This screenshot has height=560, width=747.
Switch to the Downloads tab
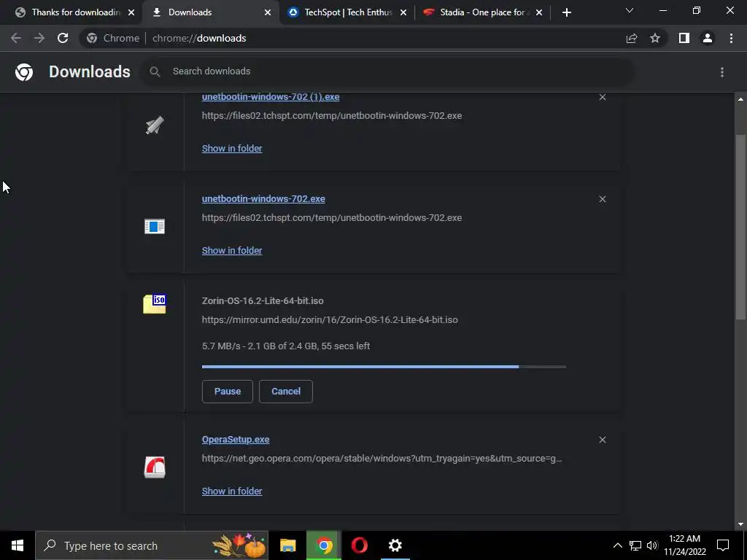[209, 12]
